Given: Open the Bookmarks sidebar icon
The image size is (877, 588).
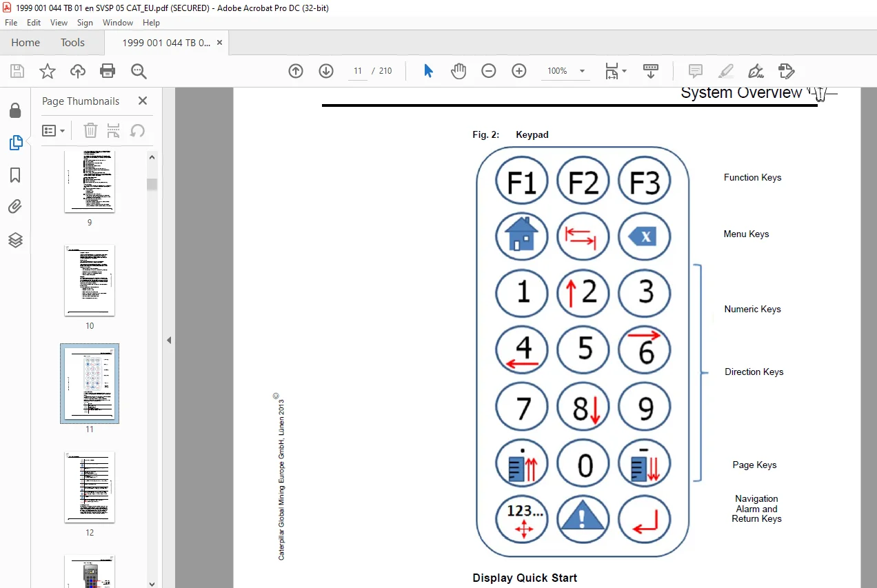Looking at the screenshot, I should tap(15, 175).
